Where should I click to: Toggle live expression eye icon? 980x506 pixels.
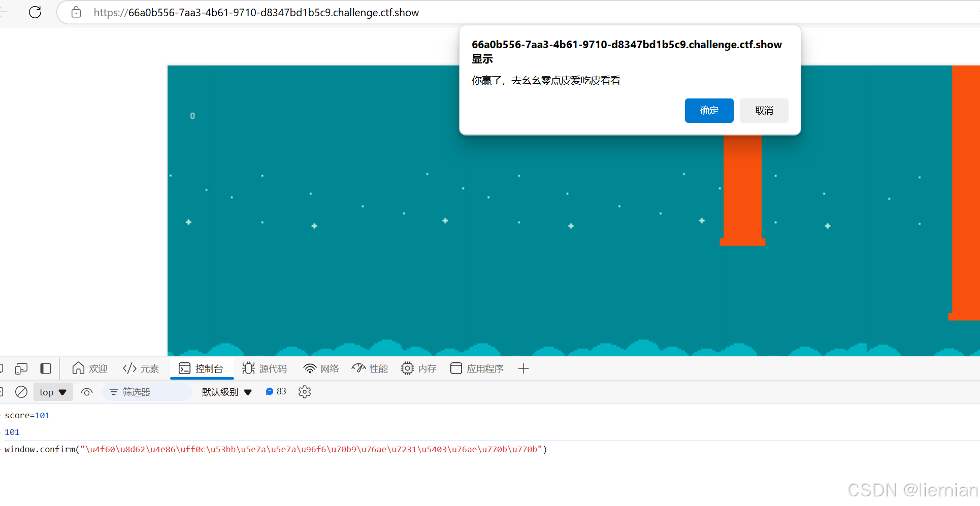click(x=87, y=392)
